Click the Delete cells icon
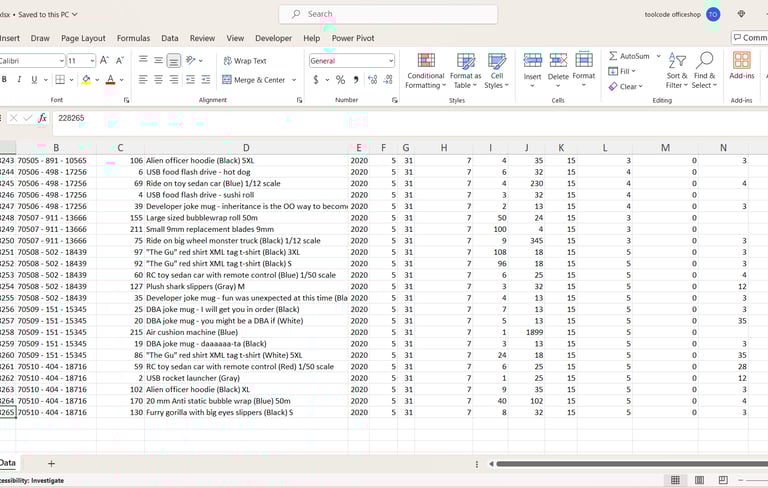The width and height of the screenshot is (768, 488). point(558,61)
